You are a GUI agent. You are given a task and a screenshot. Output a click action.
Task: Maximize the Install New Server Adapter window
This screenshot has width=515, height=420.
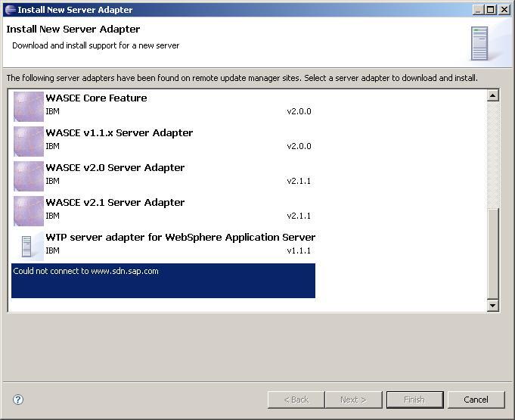pos(490,10)
